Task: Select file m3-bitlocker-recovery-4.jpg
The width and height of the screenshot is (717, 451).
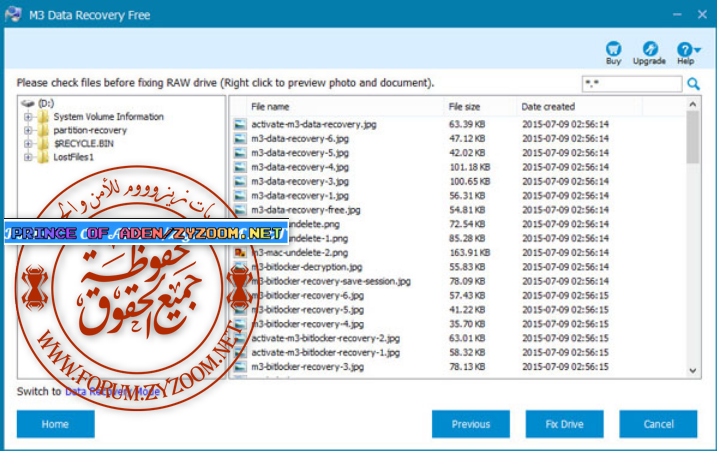Action: pos(307,324)
